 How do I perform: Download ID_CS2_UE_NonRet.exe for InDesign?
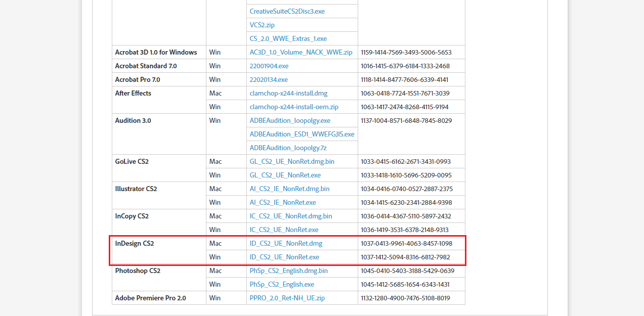click(x=284, y=257)
